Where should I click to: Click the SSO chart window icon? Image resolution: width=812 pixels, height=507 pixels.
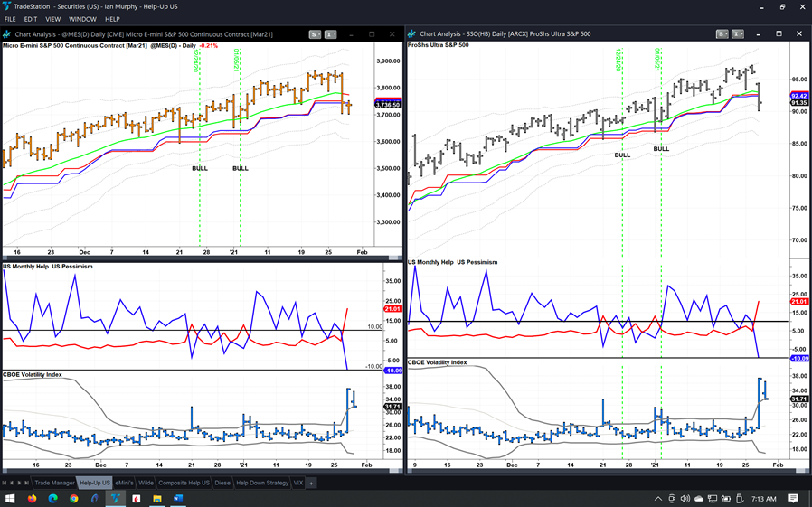tap(412, 34)
